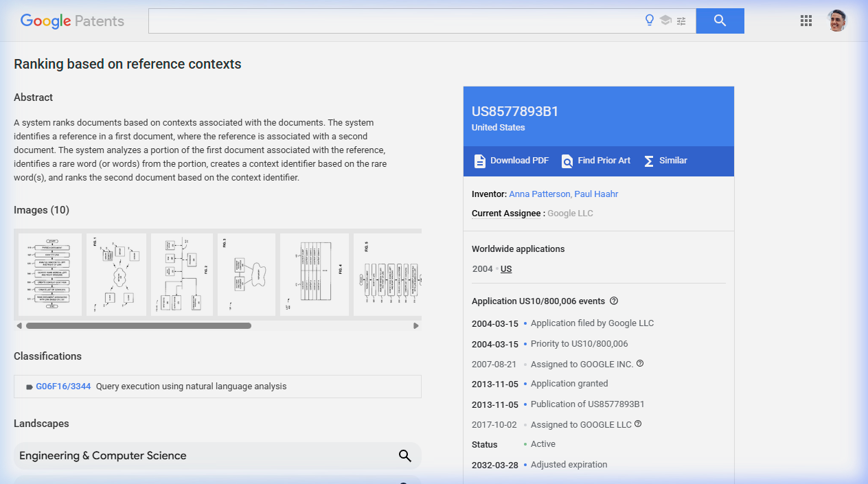Open inventor Anna Patterson link
868x484 pixels.
[x=540, y=194]
